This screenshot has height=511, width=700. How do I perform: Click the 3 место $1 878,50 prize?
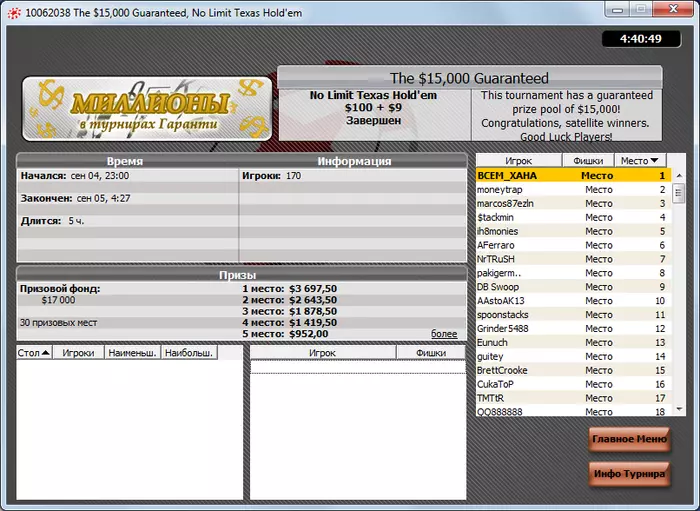289,311
